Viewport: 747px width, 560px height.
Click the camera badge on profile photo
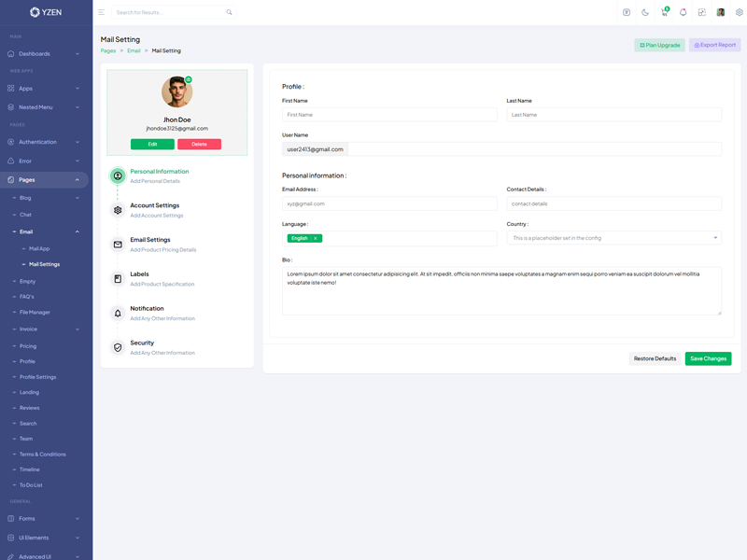click(x=189, y=80)
